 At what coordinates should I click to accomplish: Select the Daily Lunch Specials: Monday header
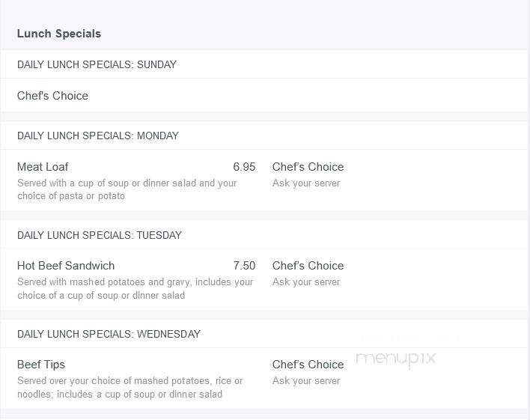coord(97,136)
